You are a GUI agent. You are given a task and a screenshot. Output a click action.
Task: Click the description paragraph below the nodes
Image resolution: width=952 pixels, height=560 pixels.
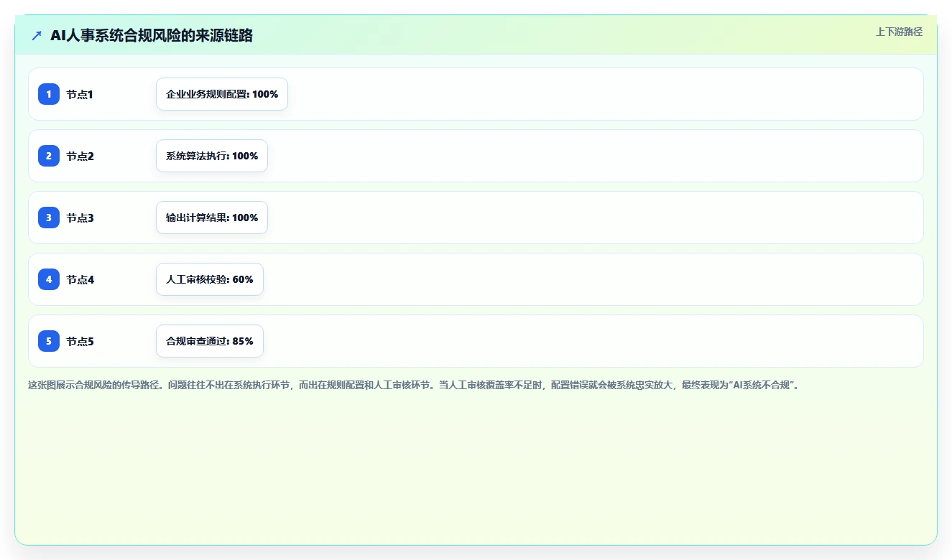coord(413,385)
